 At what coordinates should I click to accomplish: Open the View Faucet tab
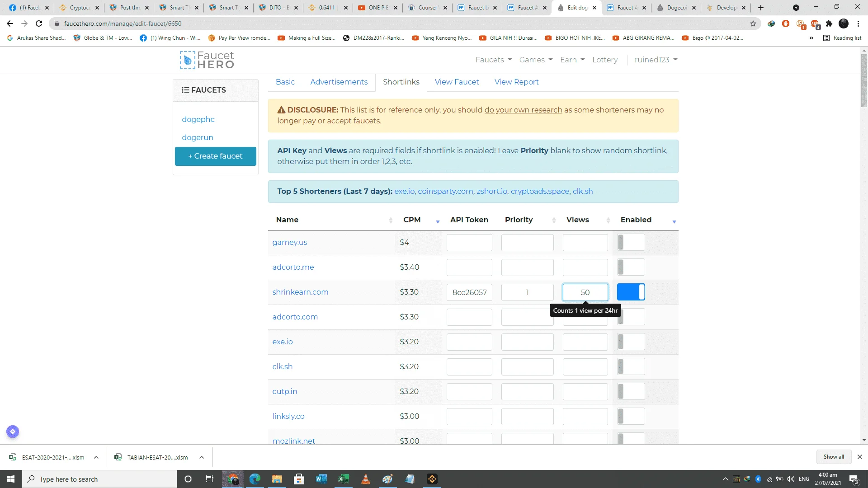[x=457, y=82]
